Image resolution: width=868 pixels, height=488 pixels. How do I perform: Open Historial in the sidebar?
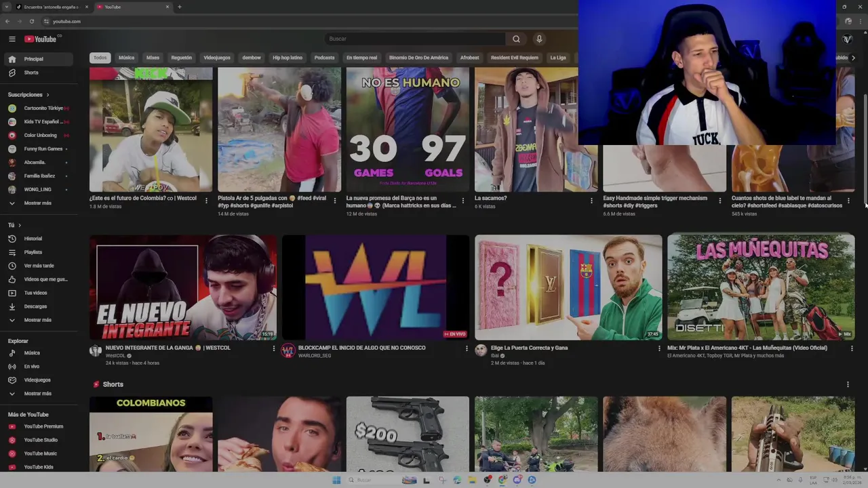click(39, 239)
